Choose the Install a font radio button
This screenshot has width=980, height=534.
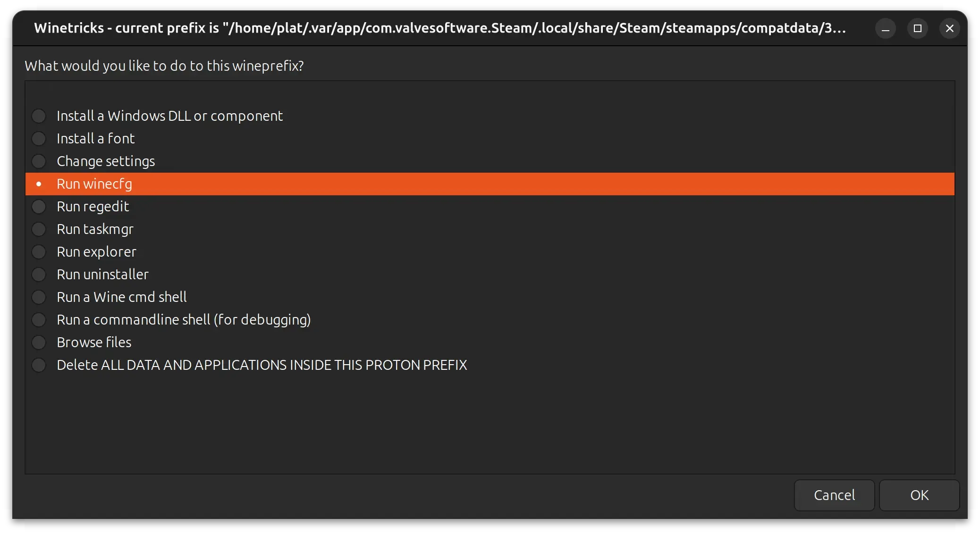(39, 139)
